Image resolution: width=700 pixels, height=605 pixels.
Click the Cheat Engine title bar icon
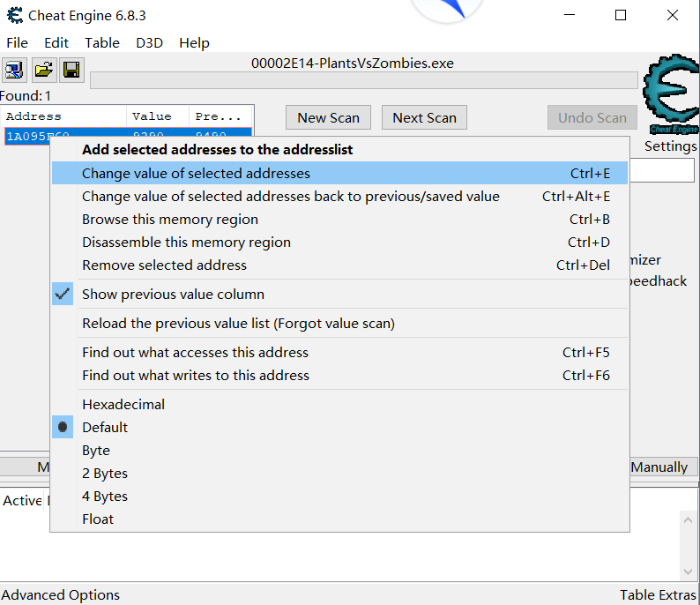click(x=14, y=15)
